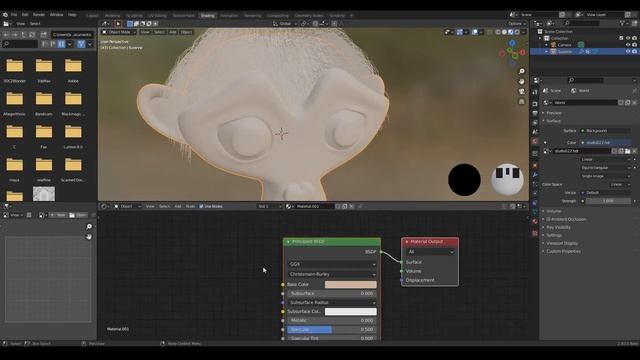640x360 pixels.
Task: Select solid viewport shading mode
Action: click(x=504, y=32)
